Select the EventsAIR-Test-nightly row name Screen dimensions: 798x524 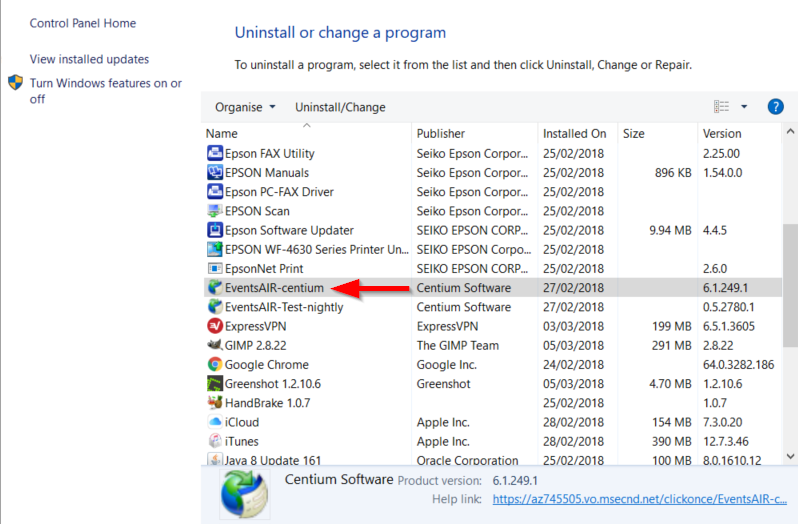pyautogui.click(x=284, y=307)
